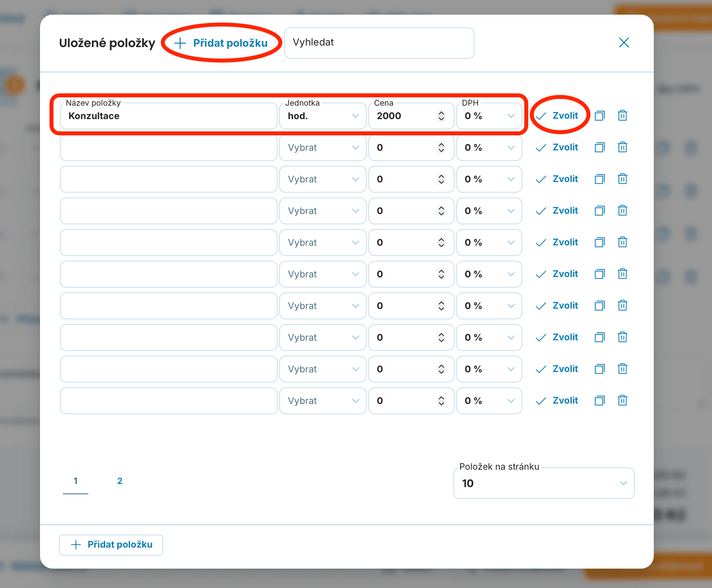
Task: Delete the last item row
Action: pos(623,400)
